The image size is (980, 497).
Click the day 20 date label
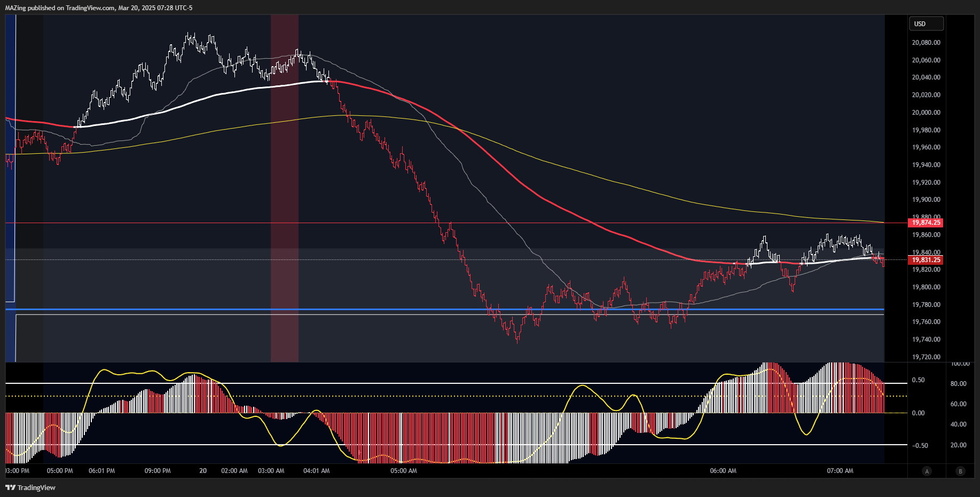pos(203,471)
